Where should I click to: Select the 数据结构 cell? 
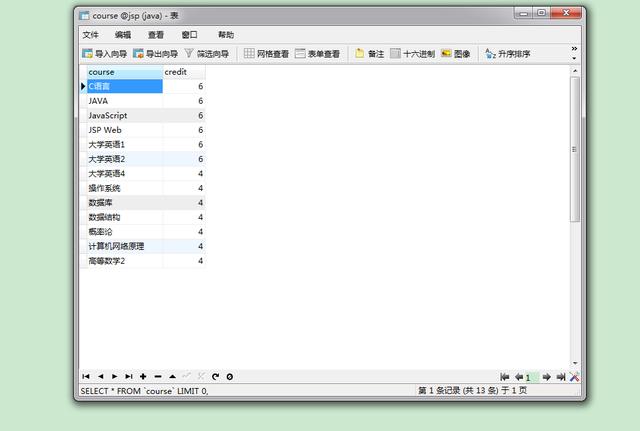(x=124, y=217)
